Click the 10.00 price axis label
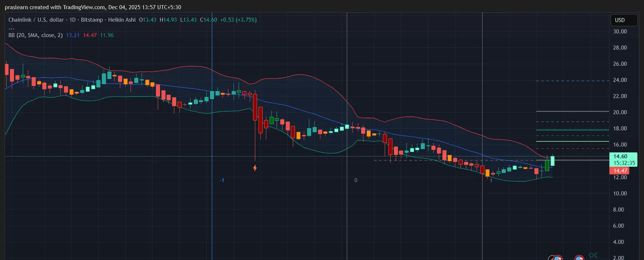This screenshot has height=260, width=644. pos(620,194)
